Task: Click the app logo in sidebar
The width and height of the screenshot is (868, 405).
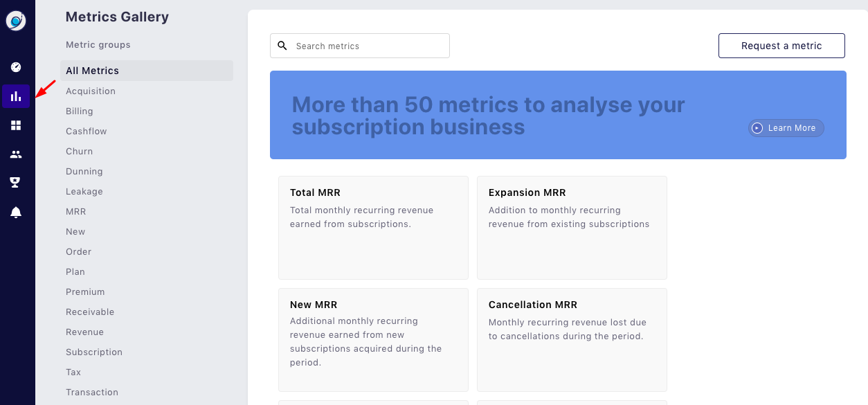Action: pyautogui.click(x=16, y=21)
